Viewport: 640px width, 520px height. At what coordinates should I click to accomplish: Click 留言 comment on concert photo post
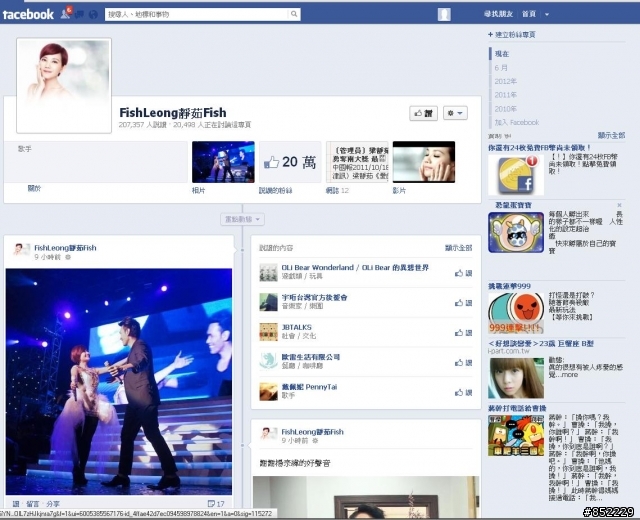[33, 504]
